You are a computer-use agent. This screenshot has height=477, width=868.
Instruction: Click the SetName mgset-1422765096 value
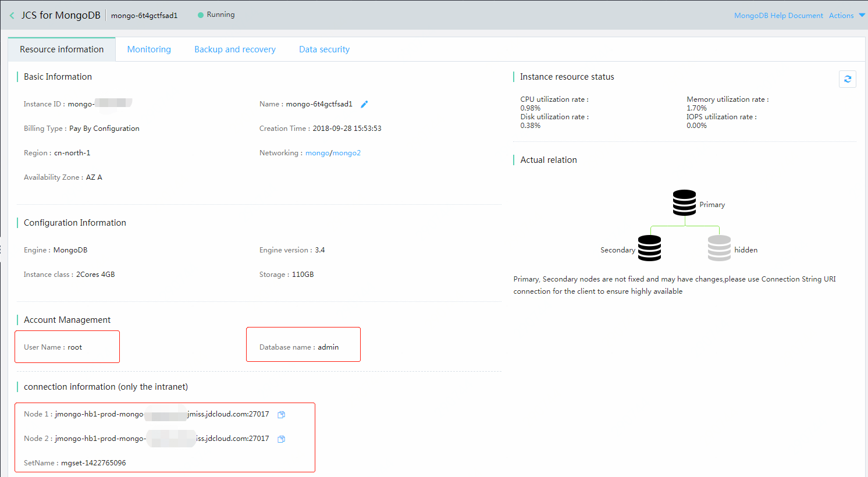94,463
